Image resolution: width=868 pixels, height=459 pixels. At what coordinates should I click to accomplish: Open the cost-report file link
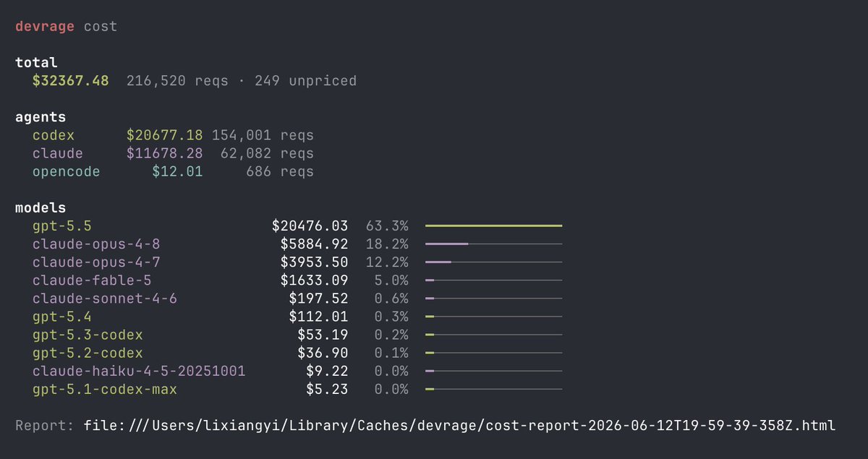459,426
